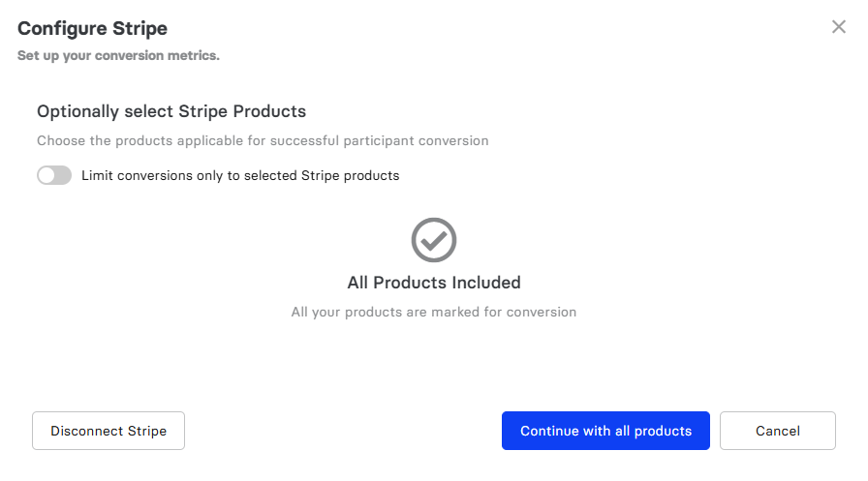Choose the white Cancel button
868x481 pixels.
pos(778,431)
